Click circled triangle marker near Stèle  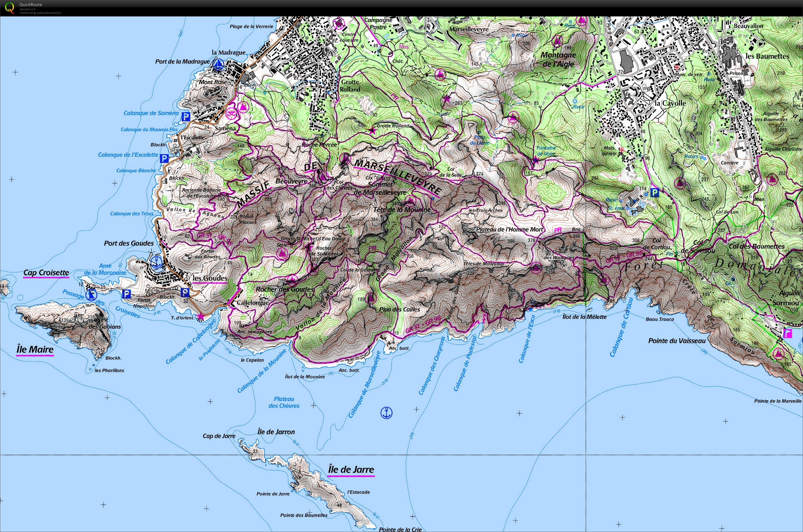click(282, 253)
